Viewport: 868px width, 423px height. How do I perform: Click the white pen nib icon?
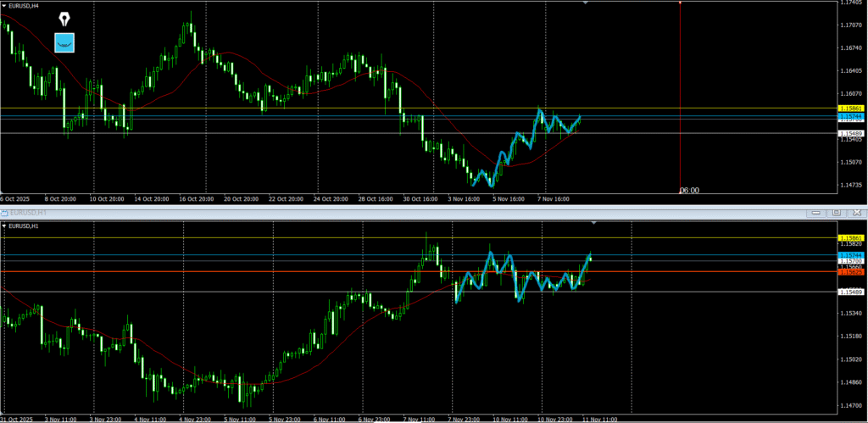point(65,19)
